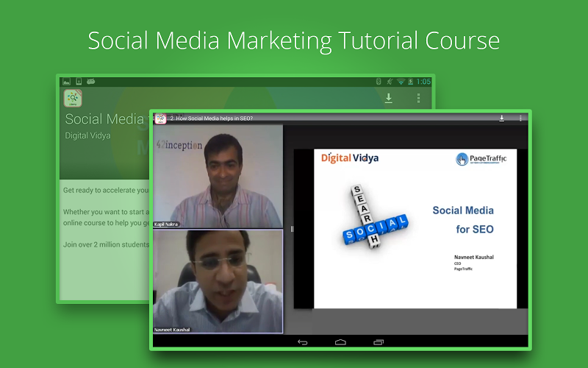This screenshot has height=368, width=588.
Task: Click 'Get ready to accelerate' description line
Action: (x=106, y=190)
